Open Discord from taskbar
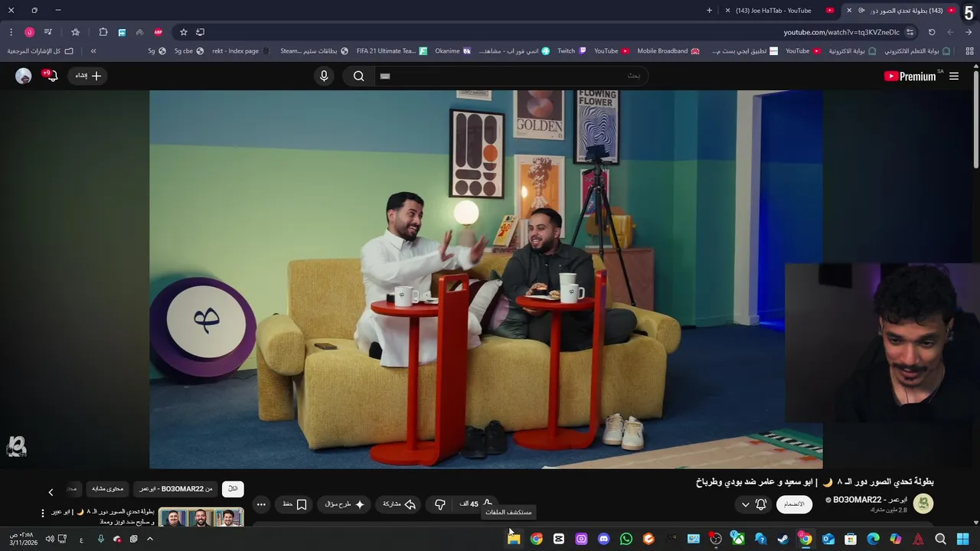 pos(604,539)
